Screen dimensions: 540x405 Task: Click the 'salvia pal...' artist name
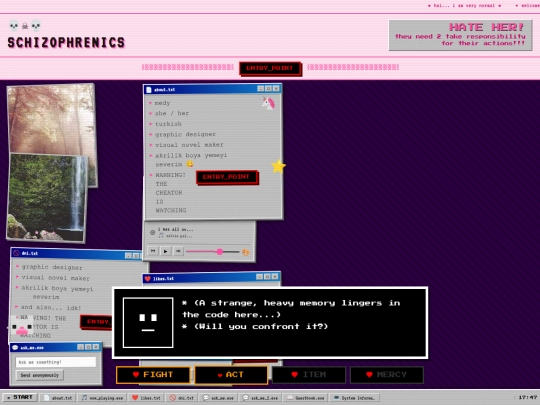[179, 236]
